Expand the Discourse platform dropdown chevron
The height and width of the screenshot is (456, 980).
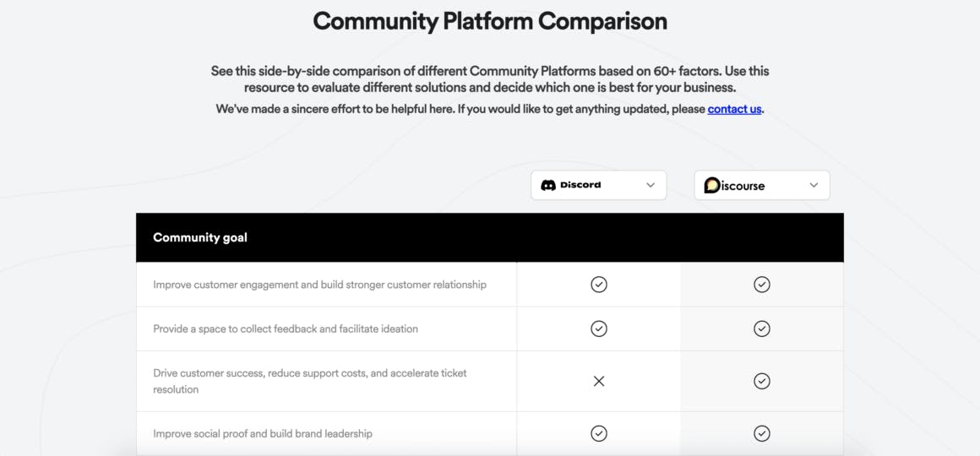[x=814, y=185]
